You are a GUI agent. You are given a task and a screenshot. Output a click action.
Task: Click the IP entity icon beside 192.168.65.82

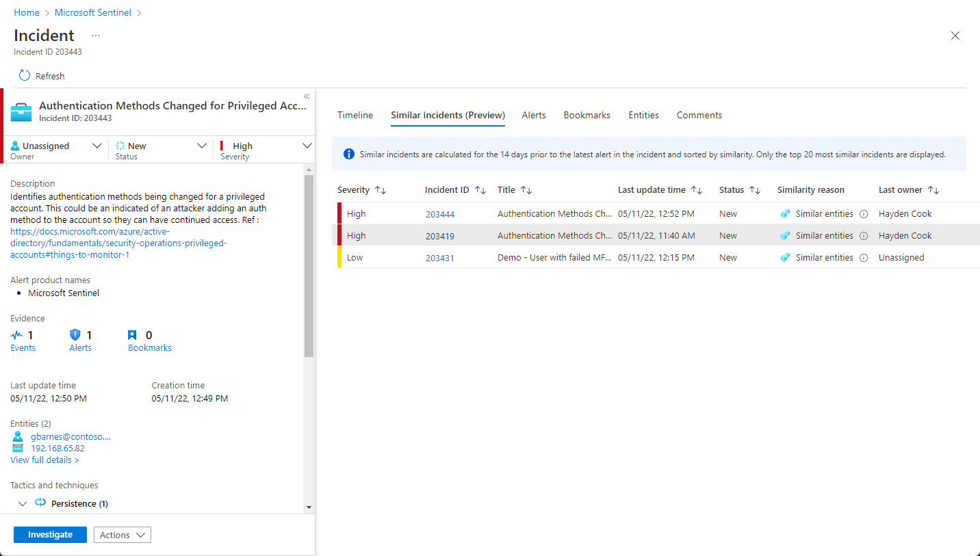pos(18,448)
